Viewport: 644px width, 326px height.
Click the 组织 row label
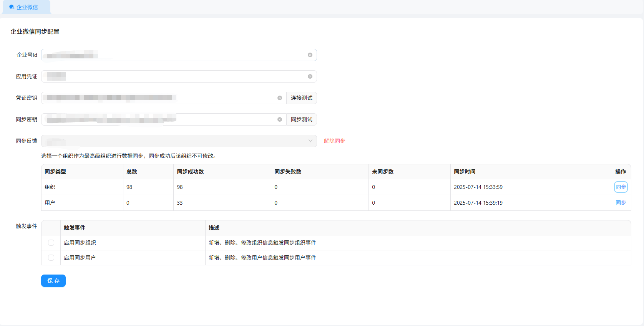pyautogui.click(x=50, y=187)
